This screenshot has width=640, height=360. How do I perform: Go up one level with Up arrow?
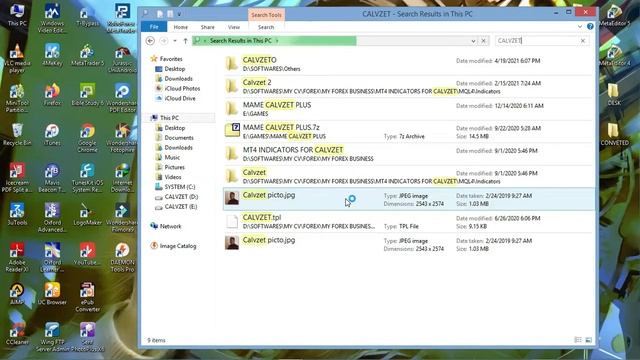(x=185, y=41)
